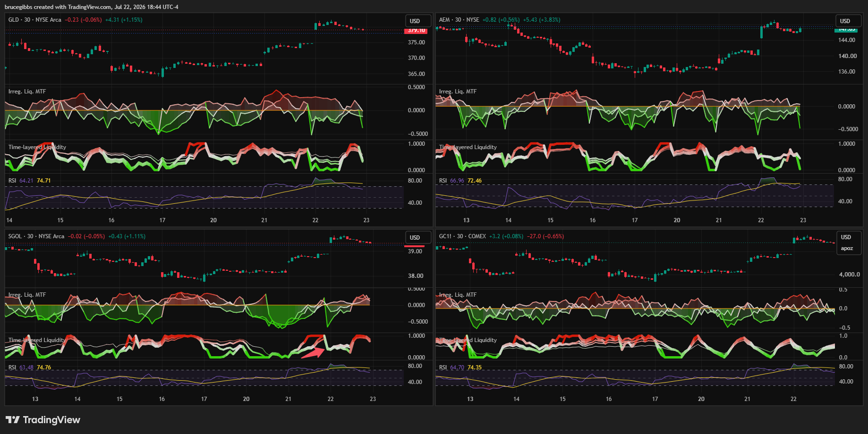The width and height of the screenshot is (868, 434).
Task: Click GLD change value −0.23 (−0.06%)
Action: coord(83,20)
